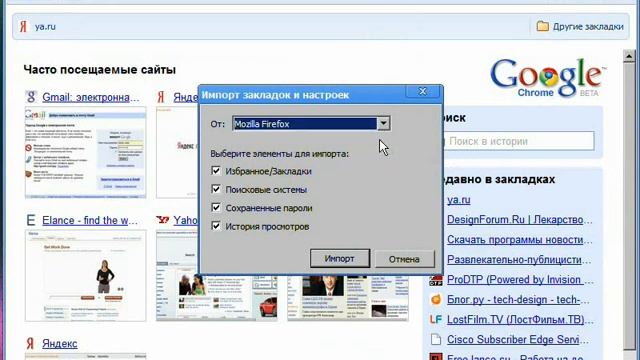Select the Mozilla Firefox combo box field
Image resolution: width=640 pixels, height=360 pixels.
pyautogui.click(x=311, y=124)
